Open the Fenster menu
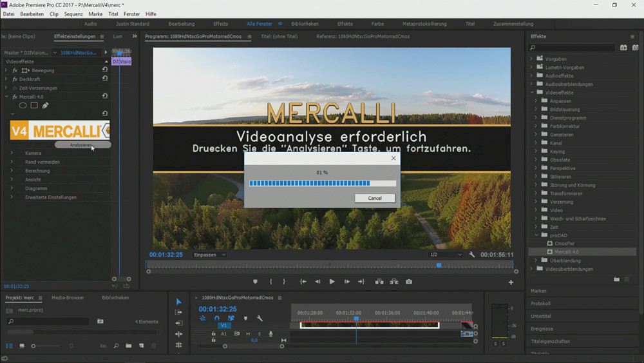 132,14
